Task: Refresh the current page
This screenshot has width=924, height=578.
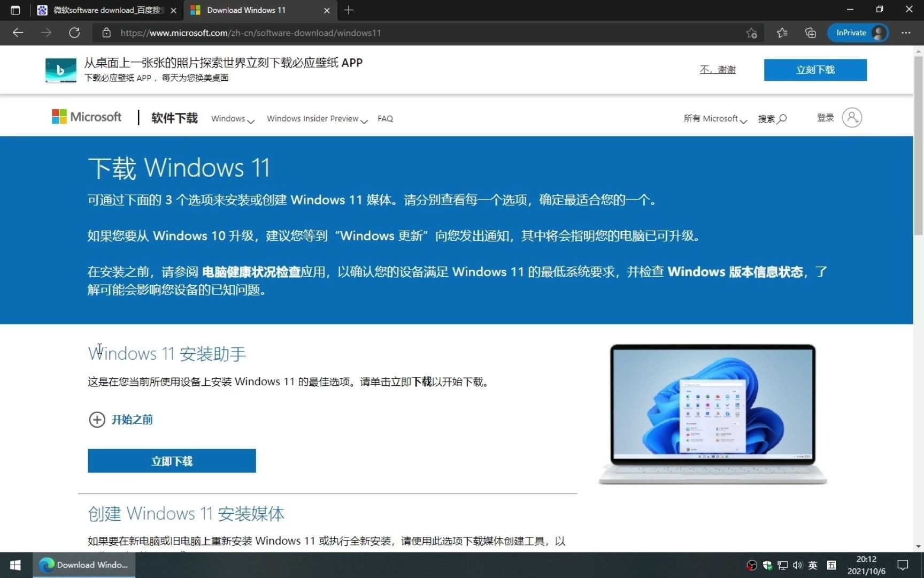Action: (x=74, y=33)
